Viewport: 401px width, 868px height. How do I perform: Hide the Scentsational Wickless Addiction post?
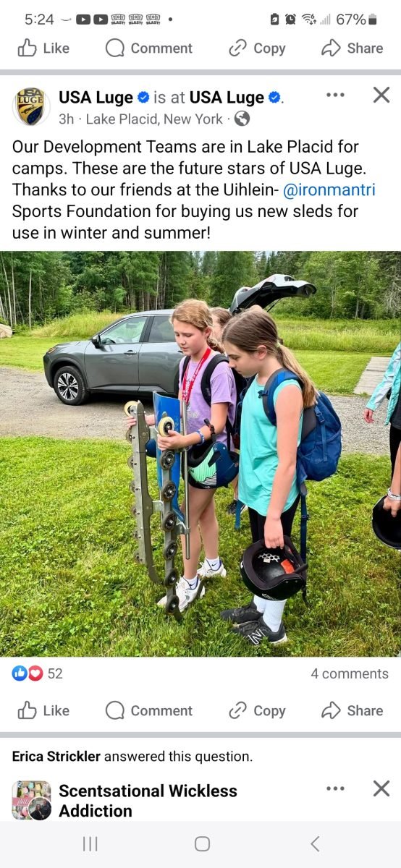[381, 788]
